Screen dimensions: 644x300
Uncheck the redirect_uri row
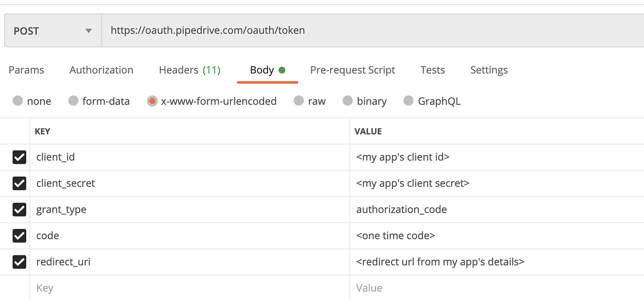click(19, 262)
